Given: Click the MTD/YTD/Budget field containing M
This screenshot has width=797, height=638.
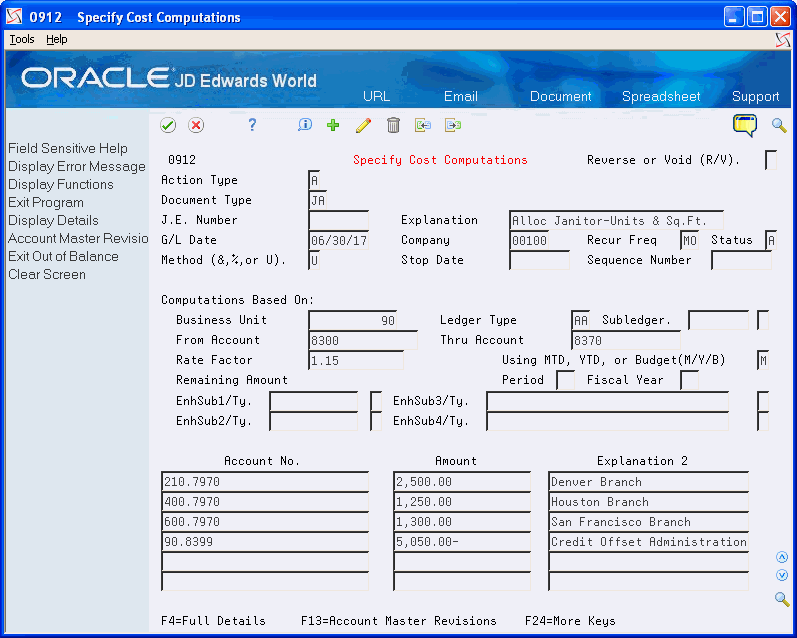Looking at the screenshot, I should pyautogui.click(x=762, y=360).
